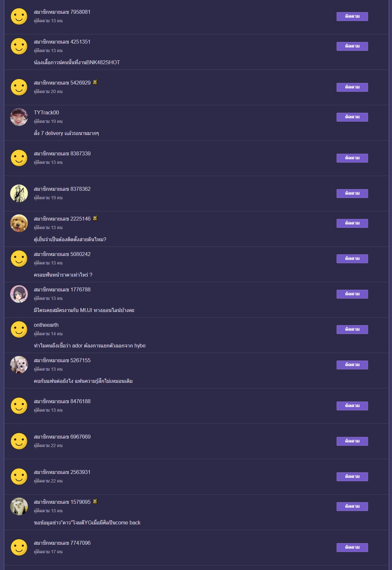Image resolution: width=392 pixels, height=570 pixels.
Task: Follow member 6967669 with the ติดตาม button
Action: pos(352,441)
